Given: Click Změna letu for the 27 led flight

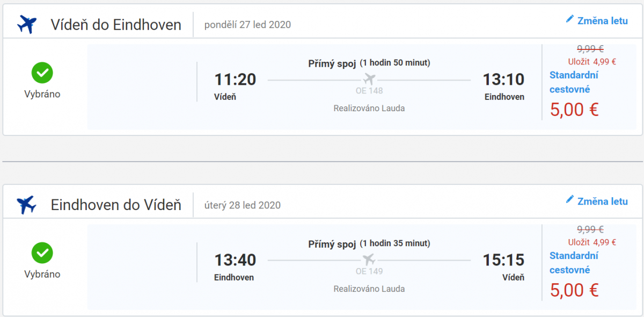Looking at the screenshot, I should tap(602, 21).
